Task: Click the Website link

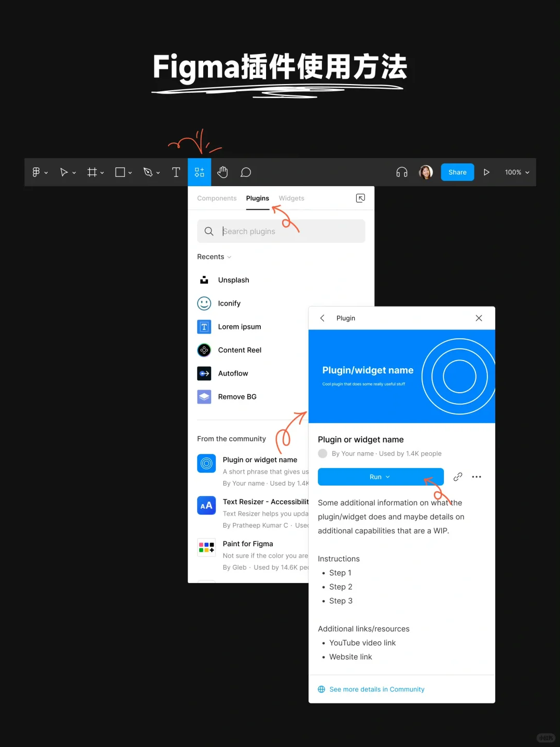Action: (x=351, y=657)
